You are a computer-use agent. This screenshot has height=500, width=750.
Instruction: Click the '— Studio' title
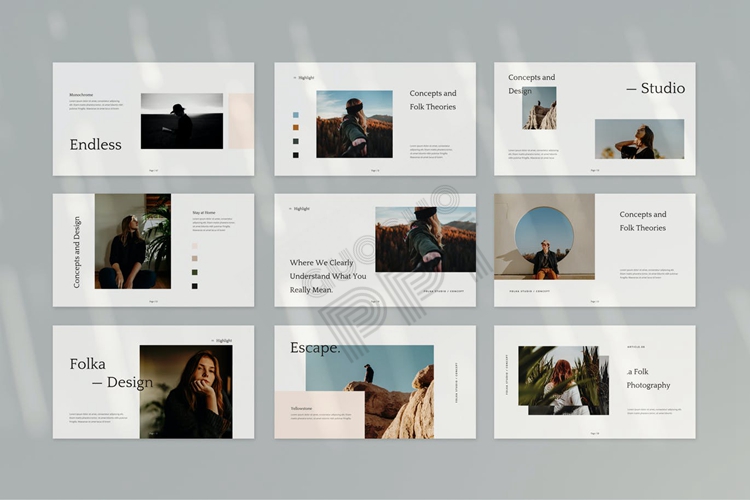pos(656,88)
